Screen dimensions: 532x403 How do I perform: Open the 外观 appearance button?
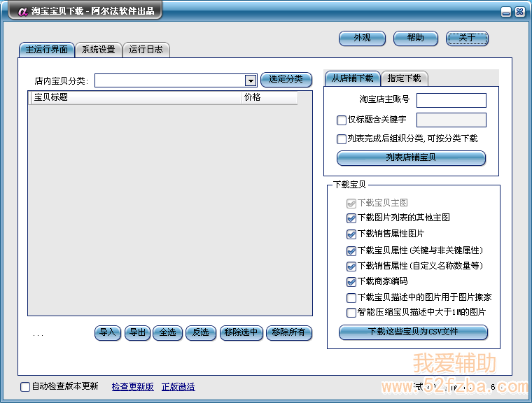[362, 38]
